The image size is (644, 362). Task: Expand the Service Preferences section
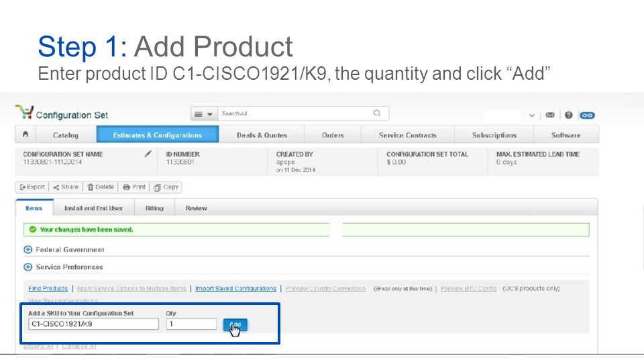click(x=28, y=267)
